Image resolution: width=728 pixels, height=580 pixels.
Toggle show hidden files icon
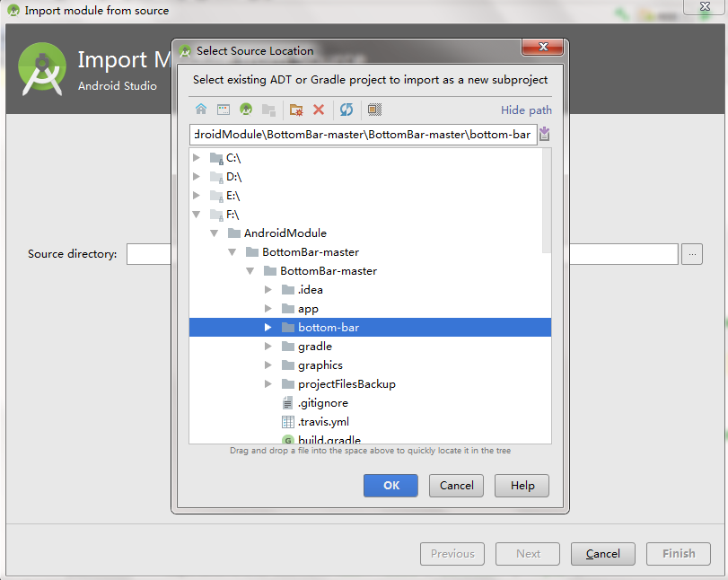click(374, 110)
